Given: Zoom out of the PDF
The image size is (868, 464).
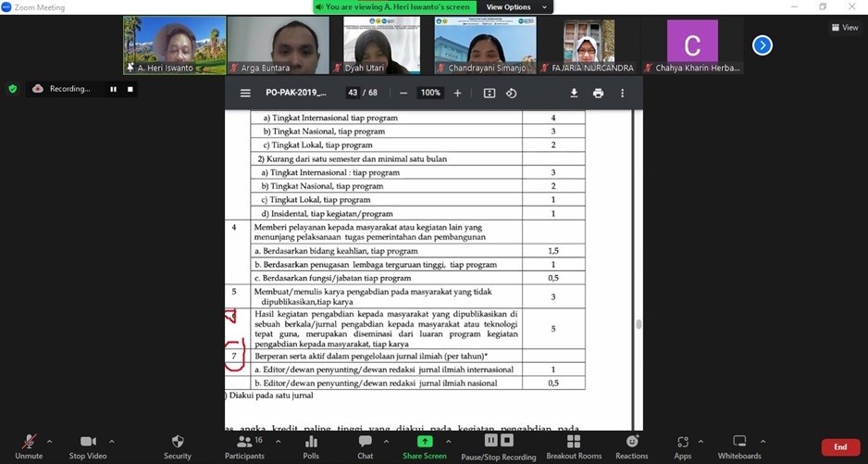Looking at the screenshot, I should (x=403, y=93).
